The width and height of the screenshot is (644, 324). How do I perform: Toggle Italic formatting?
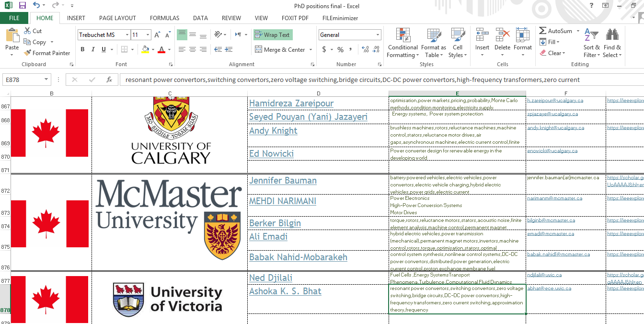point(93,49)
